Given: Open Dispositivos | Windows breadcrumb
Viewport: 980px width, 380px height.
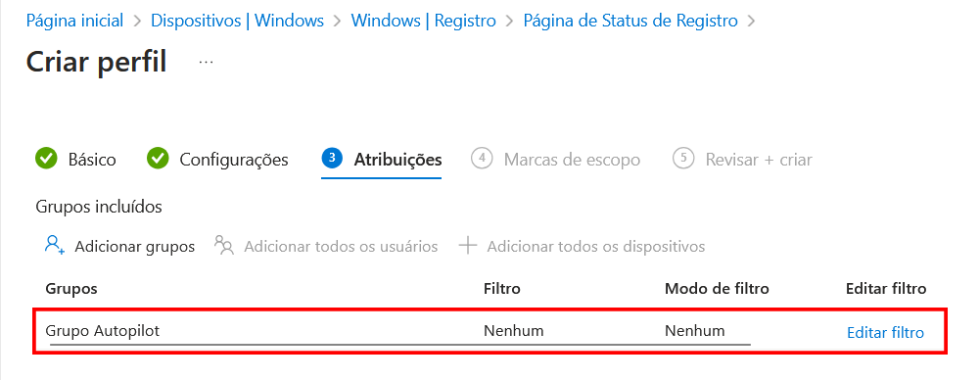Looking at the screenshot, I should [238, 21].
